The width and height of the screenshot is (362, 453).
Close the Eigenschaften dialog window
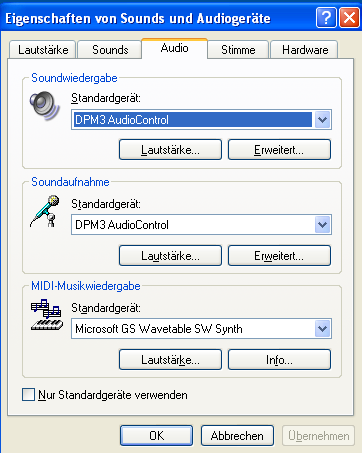tap(349, 17)
